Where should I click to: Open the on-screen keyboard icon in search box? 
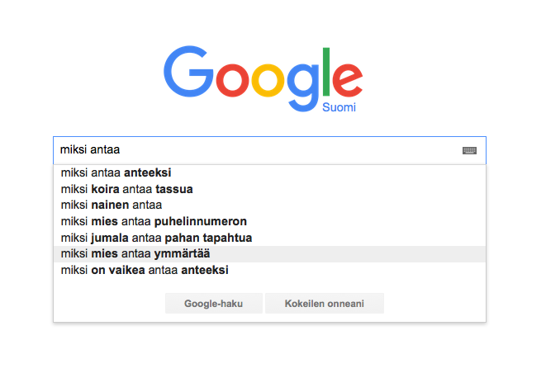click(x=469, y=150)
